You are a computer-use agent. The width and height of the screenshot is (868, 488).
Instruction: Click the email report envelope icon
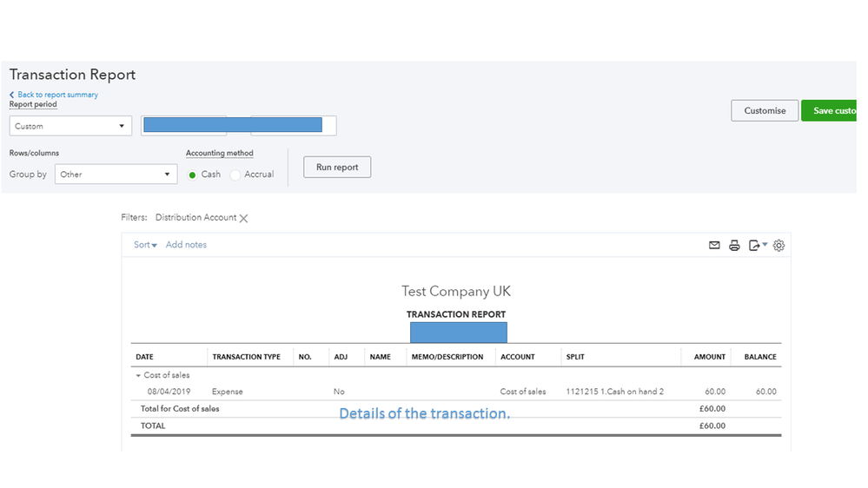714,246
